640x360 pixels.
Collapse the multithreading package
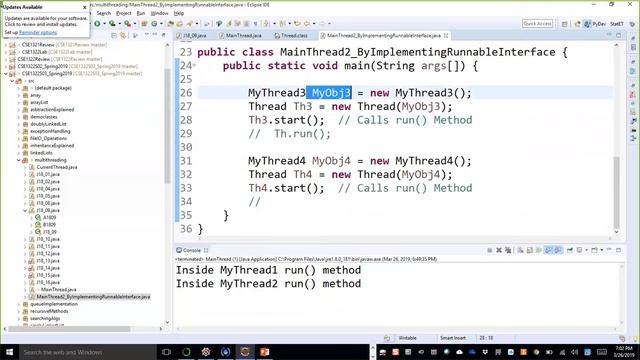pyautogui.click(x=19, y=160)
